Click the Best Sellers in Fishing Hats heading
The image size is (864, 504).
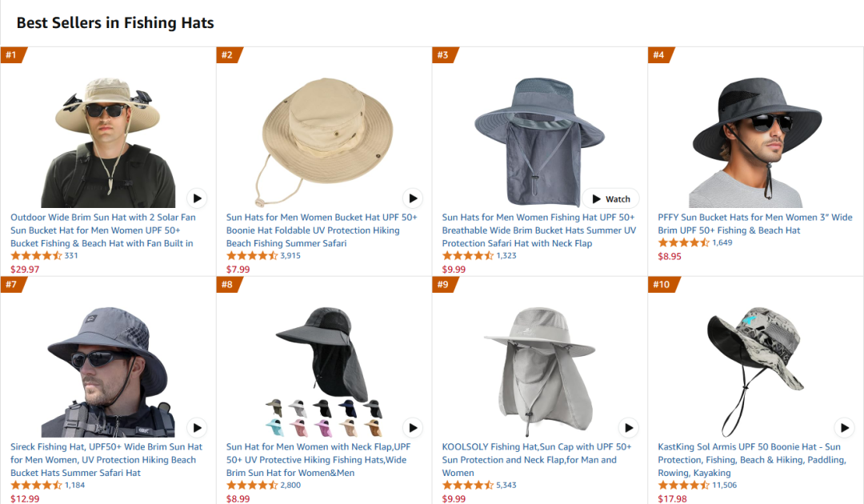(x=115, y=22)
